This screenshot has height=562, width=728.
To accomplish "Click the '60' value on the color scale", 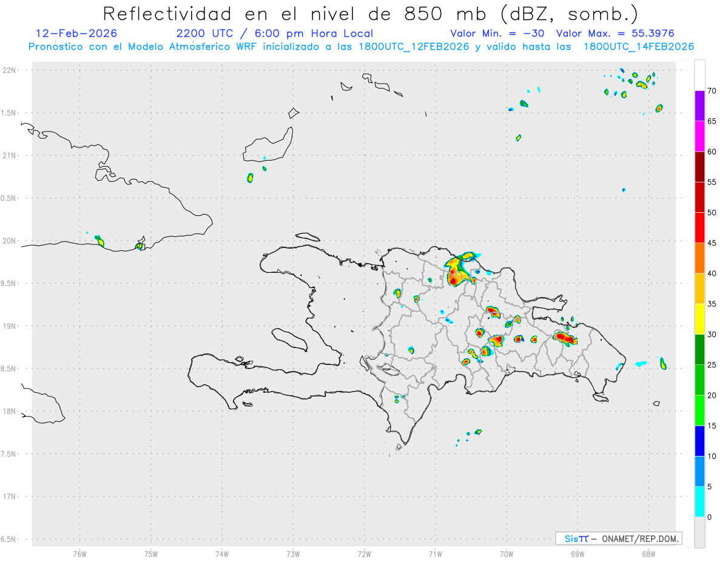I will pos(712,152).
